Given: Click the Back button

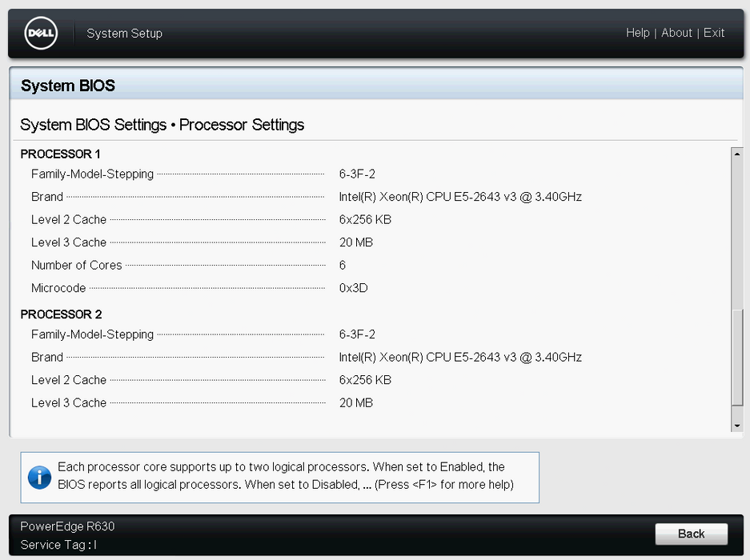Looking at the screenshot, I should [x=691, y=534].
